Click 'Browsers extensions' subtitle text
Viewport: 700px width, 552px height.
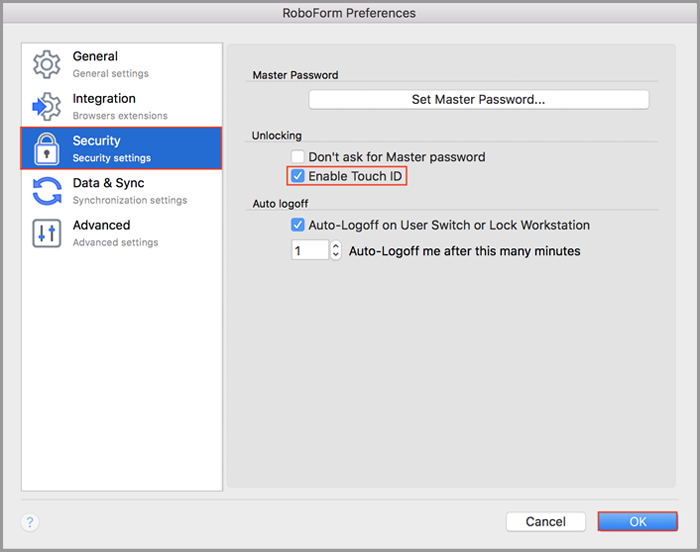(120, 116)
